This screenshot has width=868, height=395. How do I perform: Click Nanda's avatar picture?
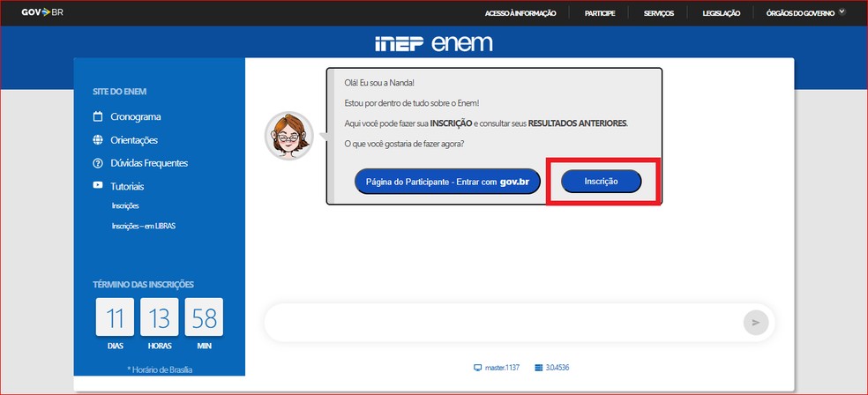pos(289,136)
